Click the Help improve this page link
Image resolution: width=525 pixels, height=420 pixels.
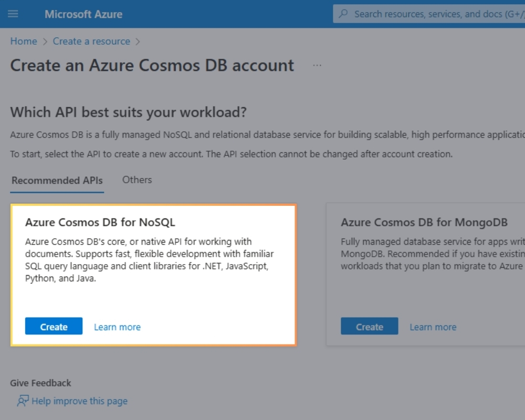tap(79, 401)
